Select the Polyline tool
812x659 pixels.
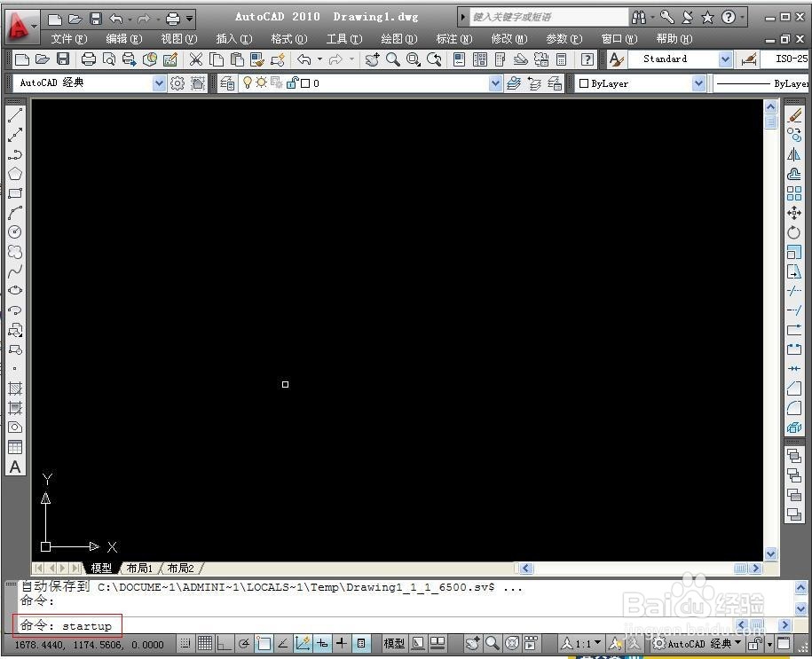[15, 154]
